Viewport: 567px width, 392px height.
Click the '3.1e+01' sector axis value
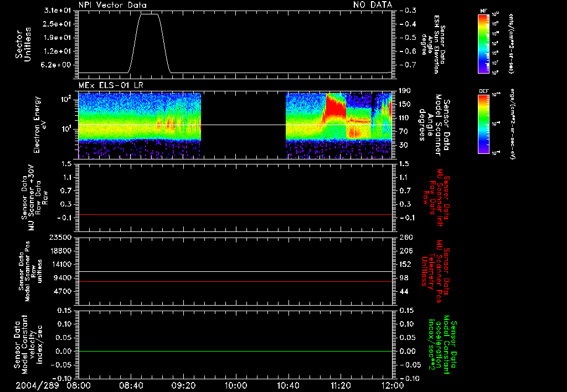click(x=58, y=11)
